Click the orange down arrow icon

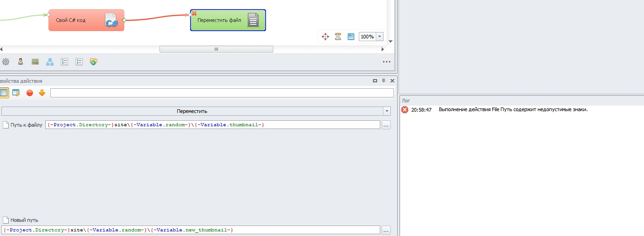click(42, 93)
